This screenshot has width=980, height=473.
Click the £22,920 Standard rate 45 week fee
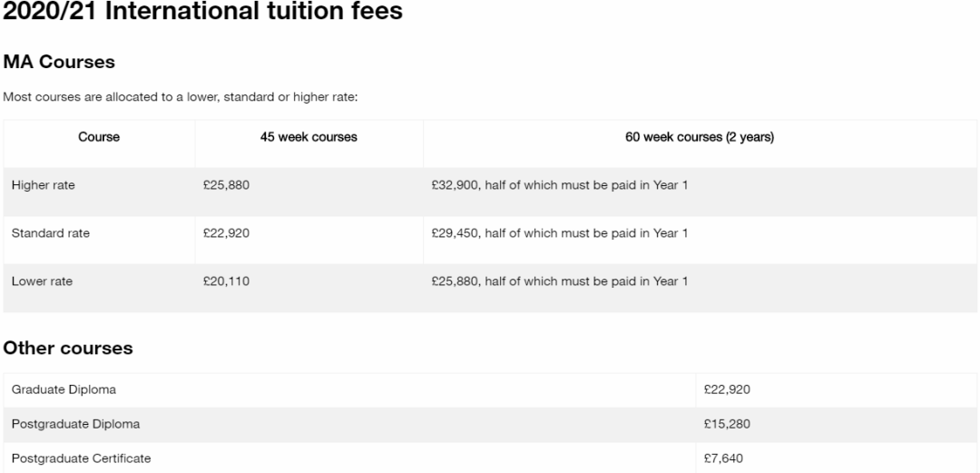[226, 233]
